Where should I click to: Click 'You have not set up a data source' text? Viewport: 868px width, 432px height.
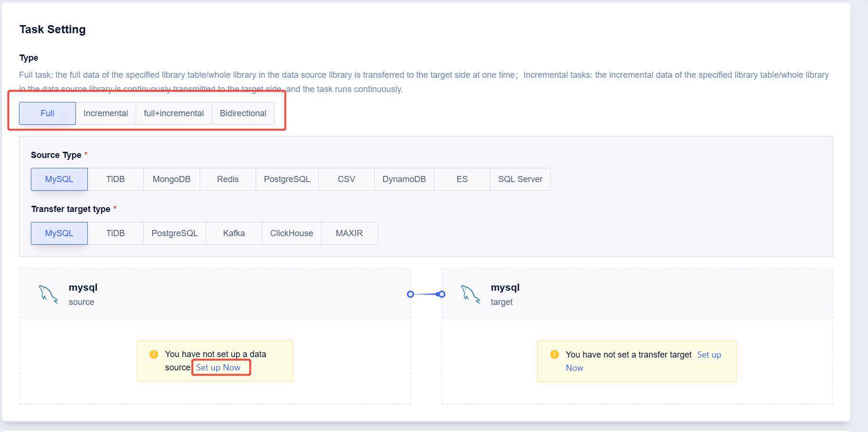[215, 361]
